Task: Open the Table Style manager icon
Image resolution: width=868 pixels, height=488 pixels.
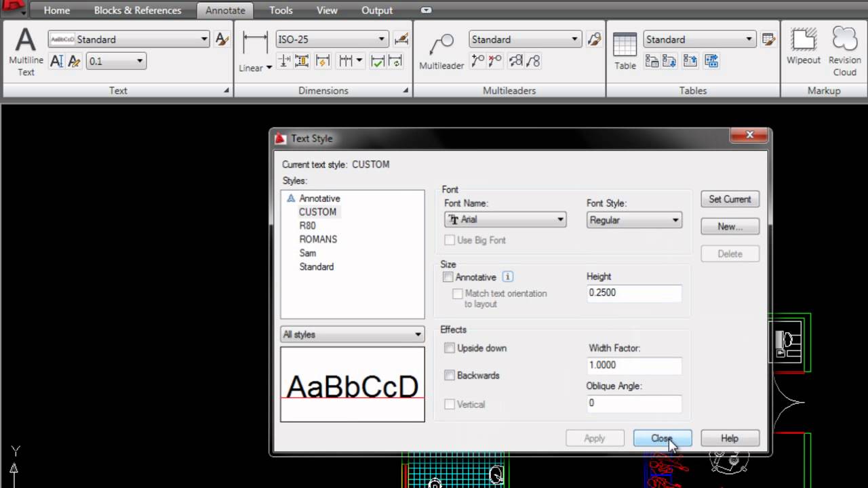Action: pyautogui.click(x=768, y=39)
